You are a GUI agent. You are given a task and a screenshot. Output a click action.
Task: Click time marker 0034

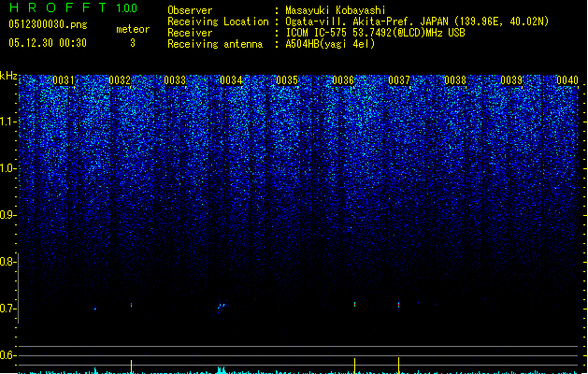231,80
